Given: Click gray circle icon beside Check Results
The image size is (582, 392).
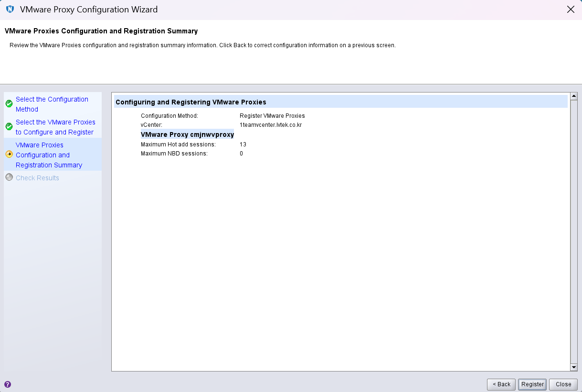Looking at the screenshot, I should click(9, 177).
